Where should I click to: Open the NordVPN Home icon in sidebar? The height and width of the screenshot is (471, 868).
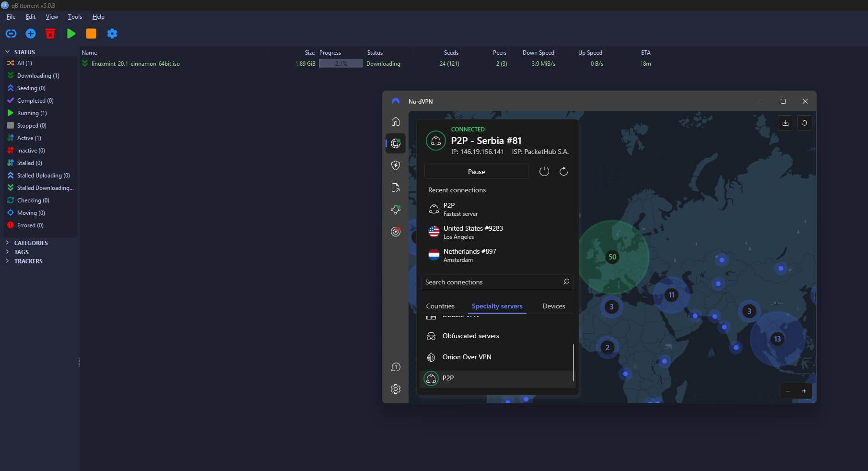396,121
